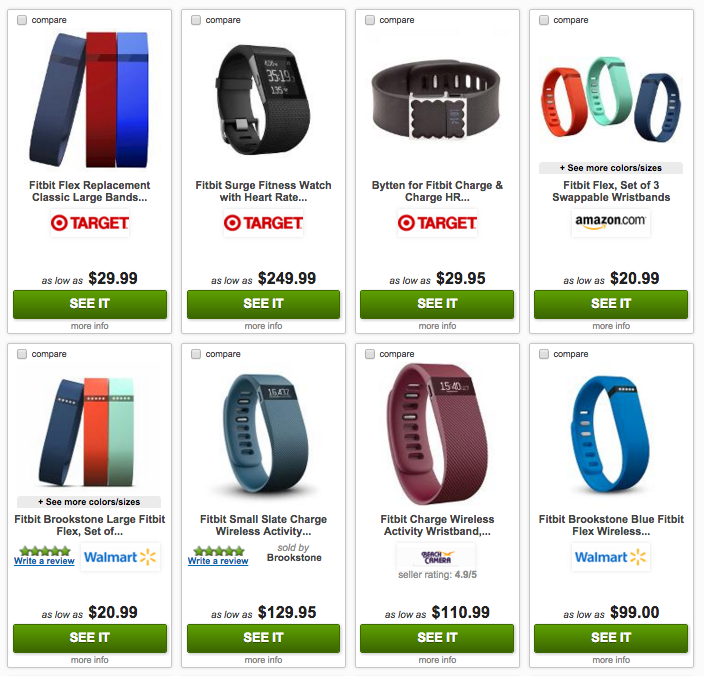Expand See more colors/sizes for Brookstone Large Flex
The width and height of the screenshot is (704, 676).
tap(89, 502)
